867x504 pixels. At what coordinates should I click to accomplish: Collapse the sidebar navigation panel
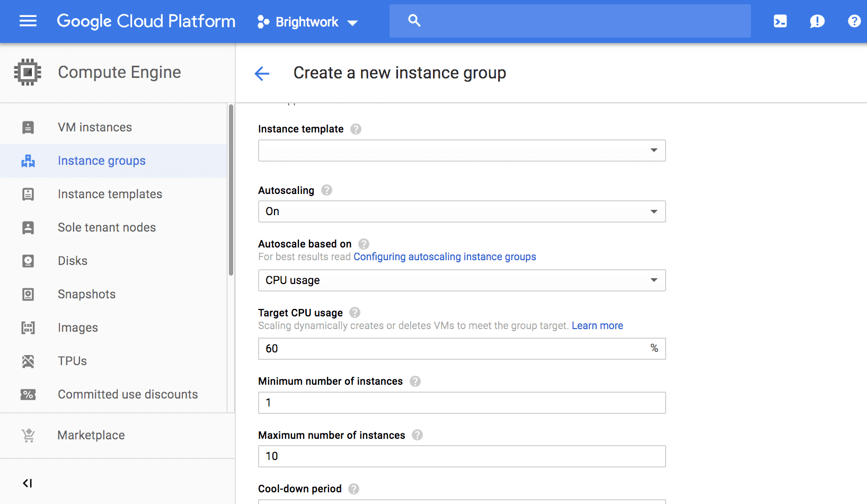[28, 483]
